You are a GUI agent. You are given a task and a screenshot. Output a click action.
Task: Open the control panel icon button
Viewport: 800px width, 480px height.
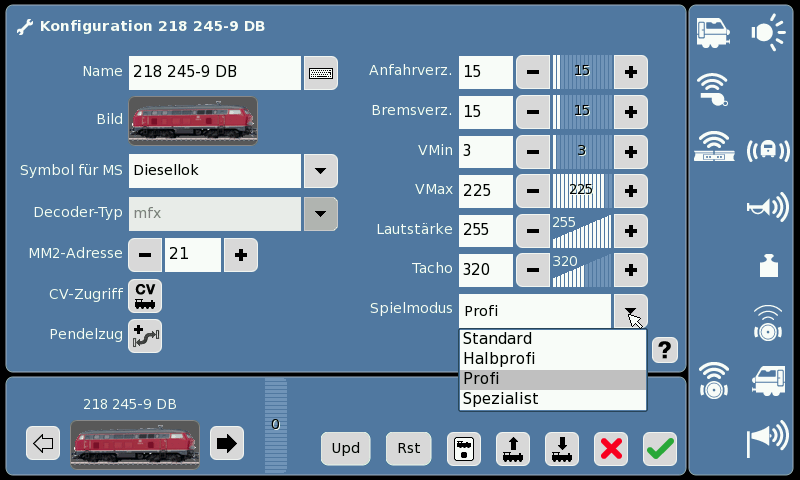pyautogui.click(x=464, y=449)
